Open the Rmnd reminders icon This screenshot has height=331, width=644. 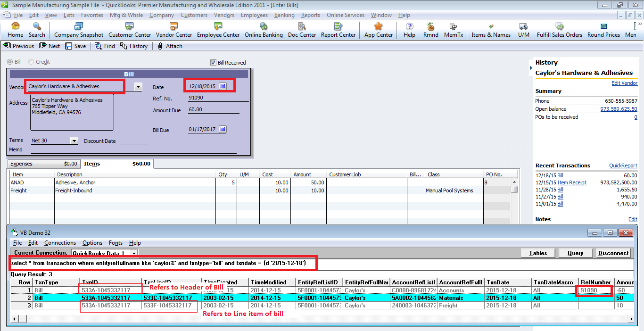pos(430,30)
